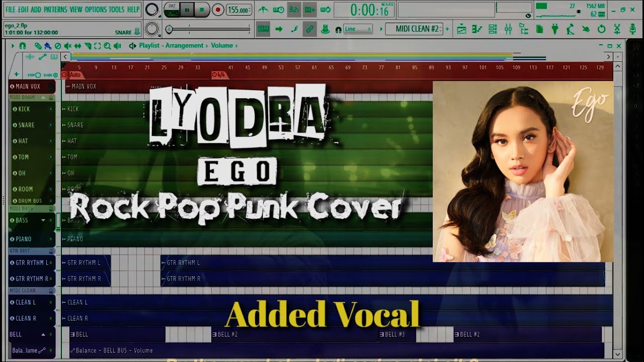Toggle the 3-2-1 recording countdown
The width and height of the screenshot is (644, 362).
click(x=294, y=10)
